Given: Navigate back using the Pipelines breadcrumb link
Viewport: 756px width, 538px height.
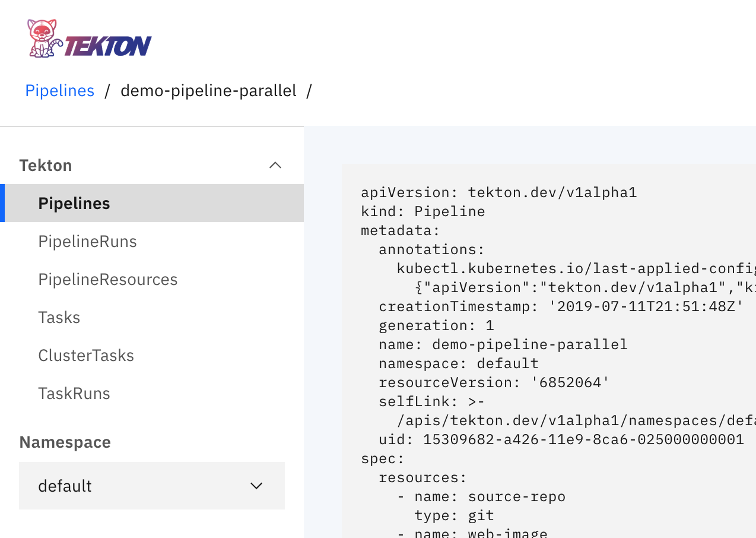Looking at the screenshot, I should coord(59,90).
